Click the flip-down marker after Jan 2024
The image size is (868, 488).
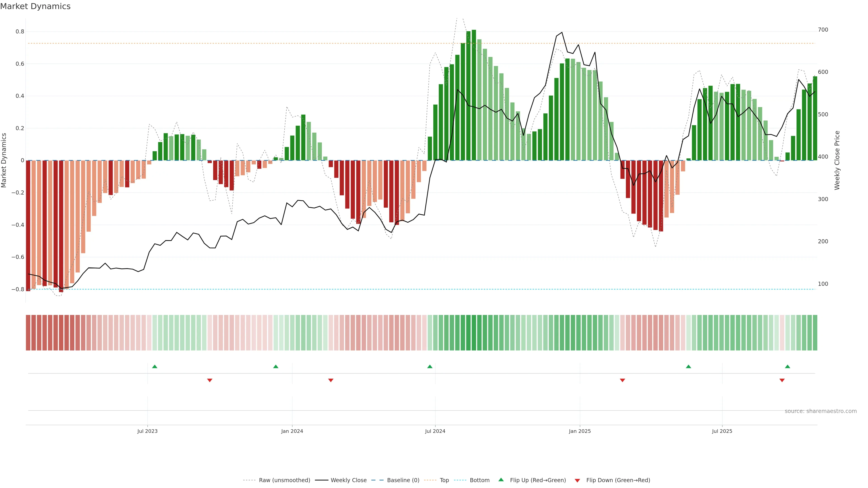330,380
